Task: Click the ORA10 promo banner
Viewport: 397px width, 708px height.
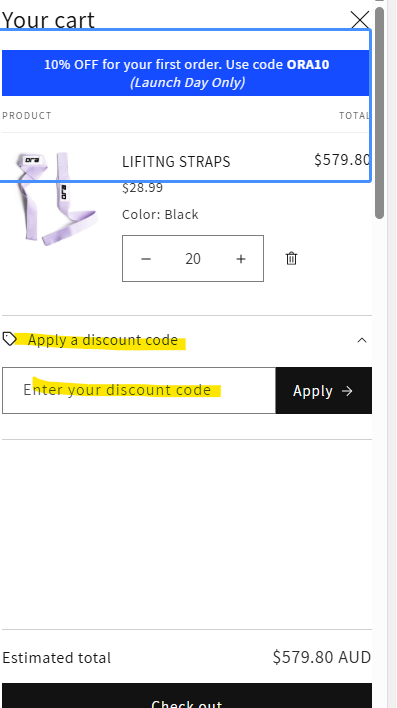Action: click(187, 73)
